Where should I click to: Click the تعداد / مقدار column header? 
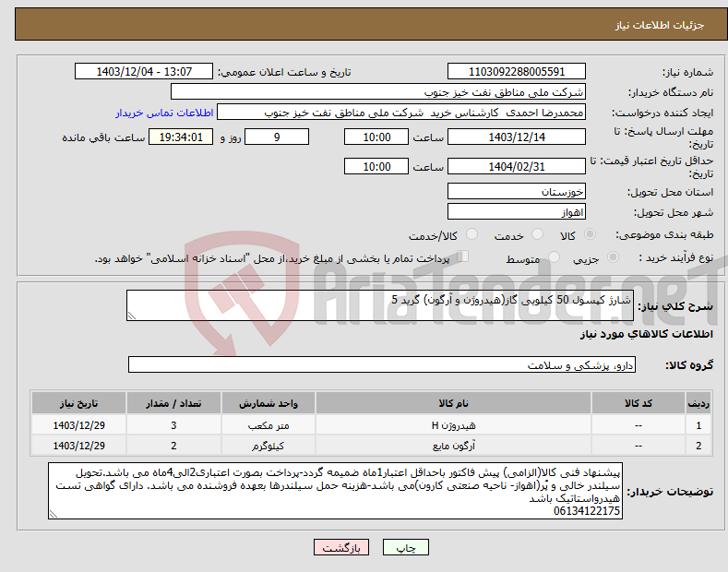point(173,403)
